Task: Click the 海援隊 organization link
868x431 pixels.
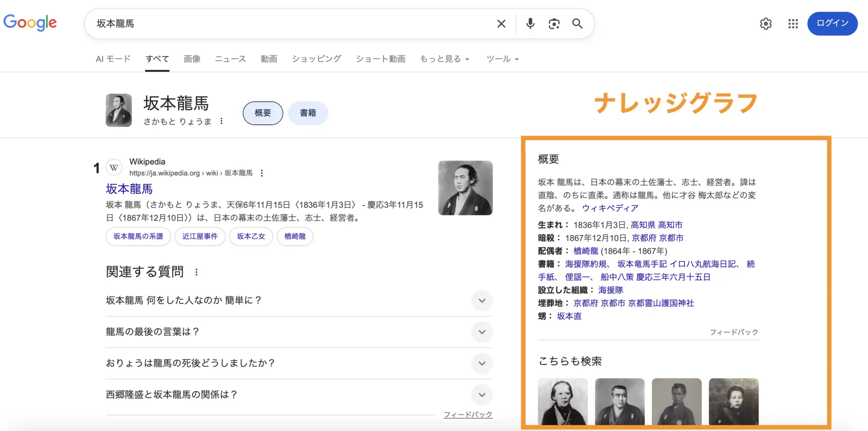Action: point(611,290)
